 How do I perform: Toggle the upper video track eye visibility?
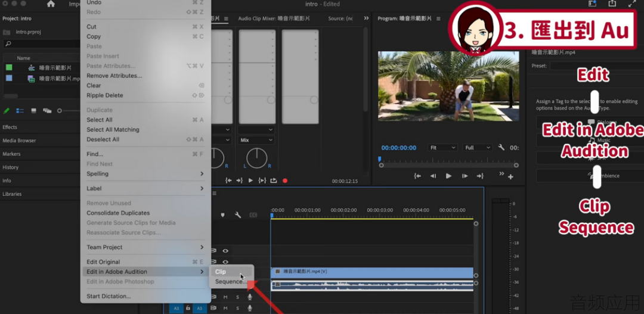tap(225, 250)
